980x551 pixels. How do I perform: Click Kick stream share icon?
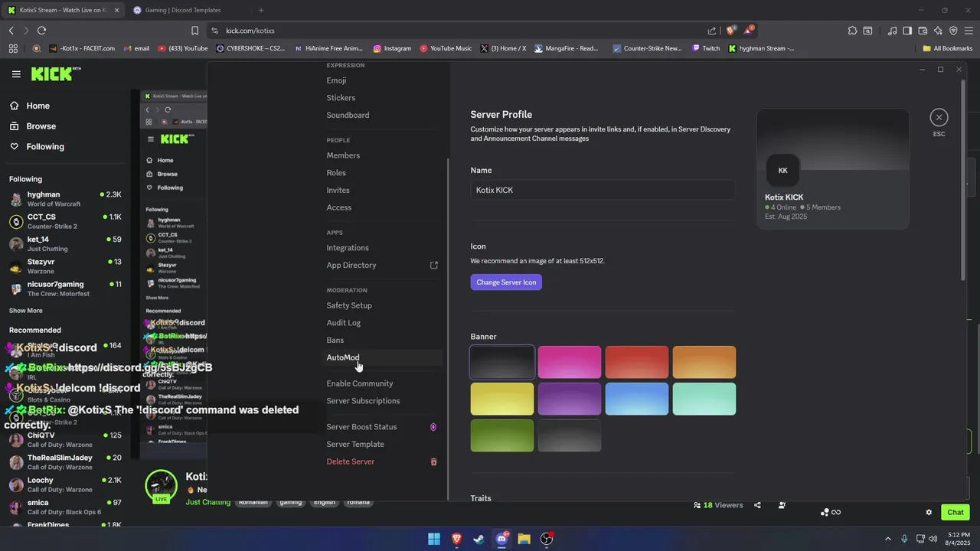point(757,505)
